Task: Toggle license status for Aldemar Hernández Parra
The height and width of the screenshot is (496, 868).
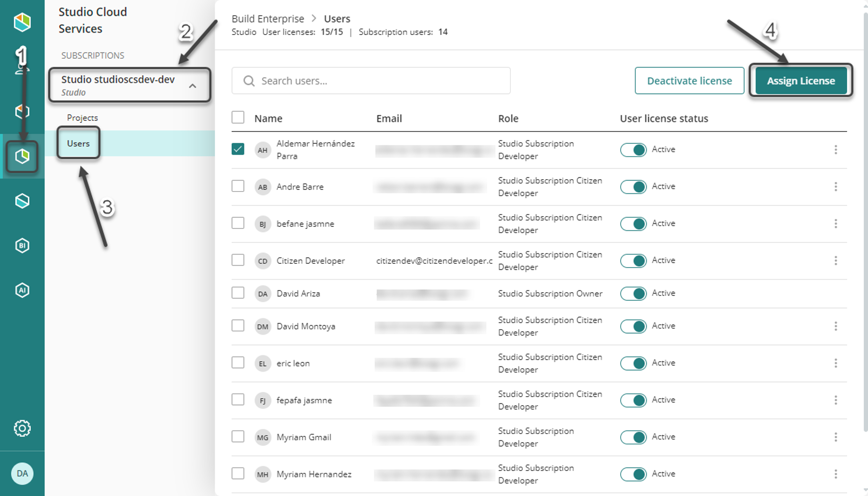Action: [x=633, y=149]
